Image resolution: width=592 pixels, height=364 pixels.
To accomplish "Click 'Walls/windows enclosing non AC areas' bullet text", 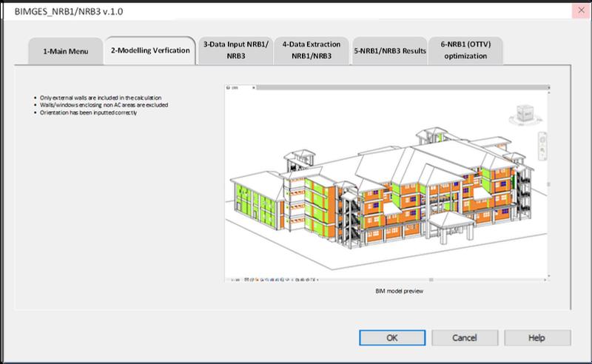I will pyautogui.click(x=104, y=105).
